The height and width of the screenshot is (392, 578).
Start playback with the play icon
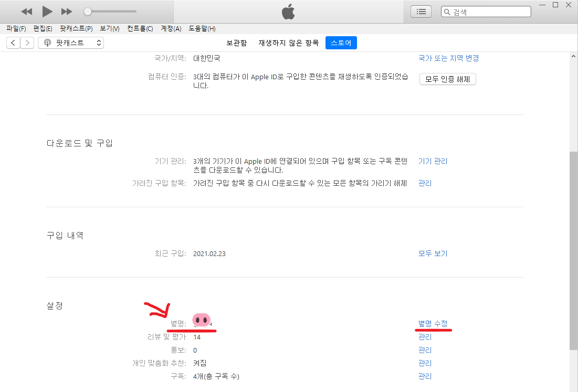click(x=47, y=12)
